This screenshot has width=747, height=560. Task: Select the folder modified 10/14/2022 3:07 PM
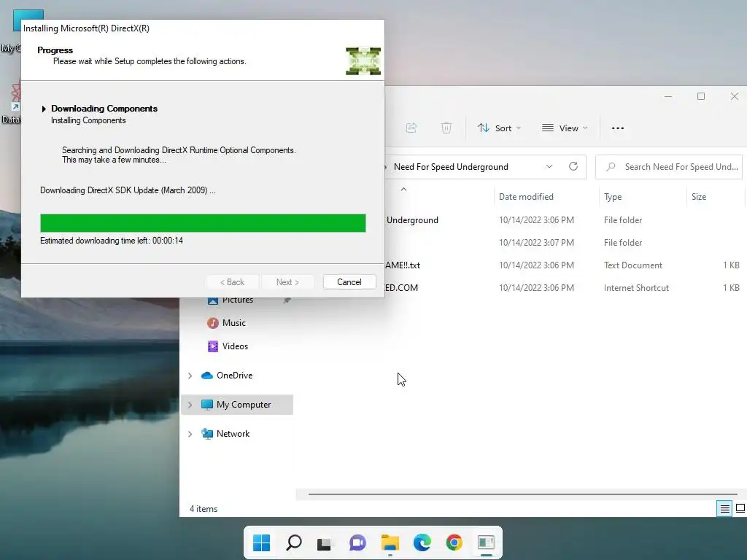(564, 242)
